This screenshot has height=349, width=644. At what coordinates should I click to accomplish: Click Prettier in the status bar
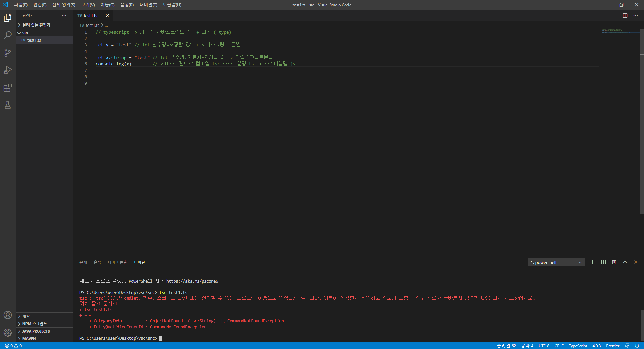[x=613, y=346]
